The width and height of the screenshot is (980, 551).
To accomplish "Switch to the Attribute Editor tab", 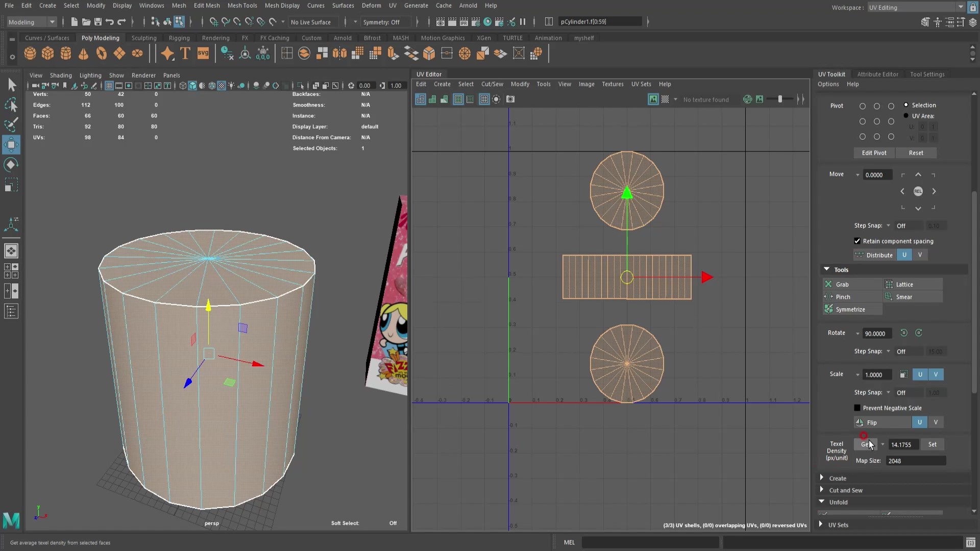I will [877, 74].
